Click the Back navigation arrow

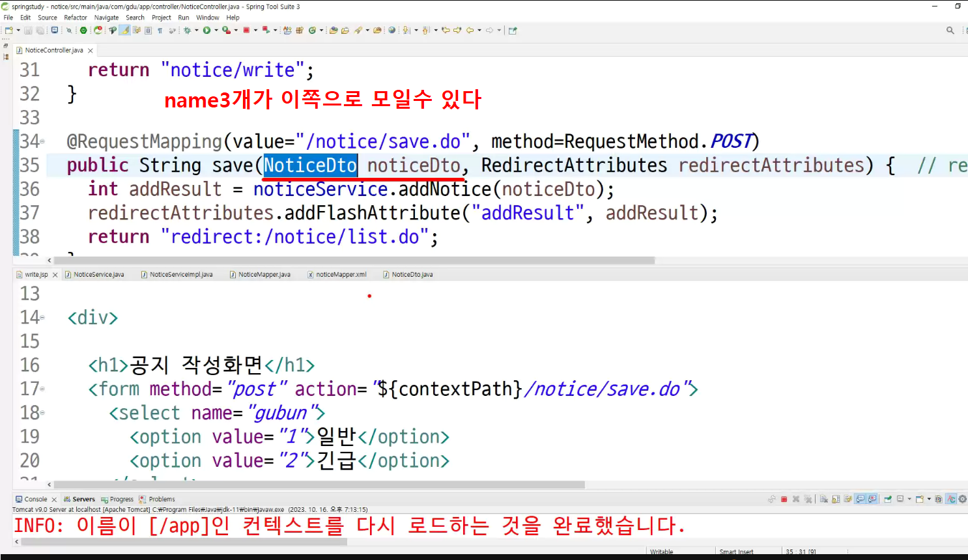[470, 30]
